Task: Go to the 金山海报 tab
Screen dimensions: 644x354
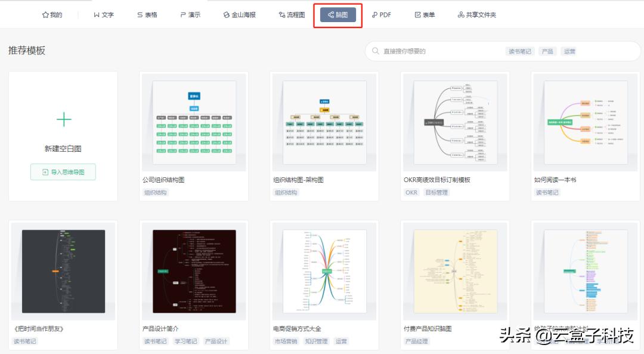Action: point(239,15)
